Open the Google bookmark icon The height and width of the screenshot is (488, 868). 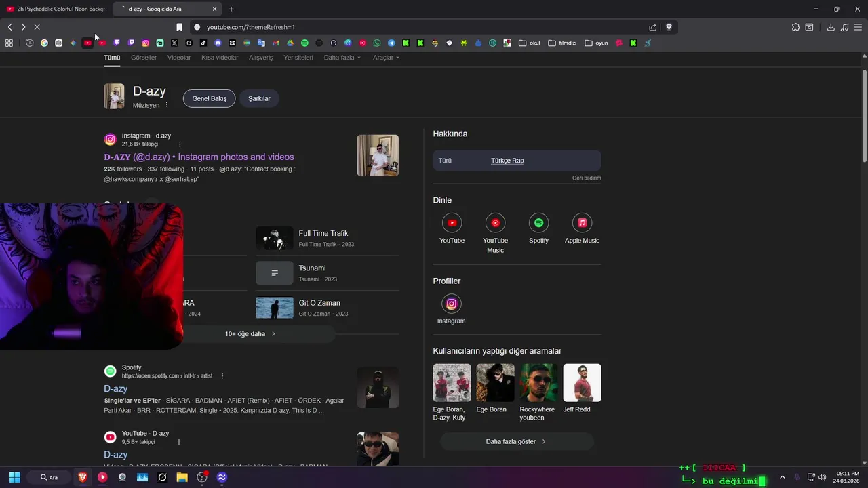(x=44, y=43)
